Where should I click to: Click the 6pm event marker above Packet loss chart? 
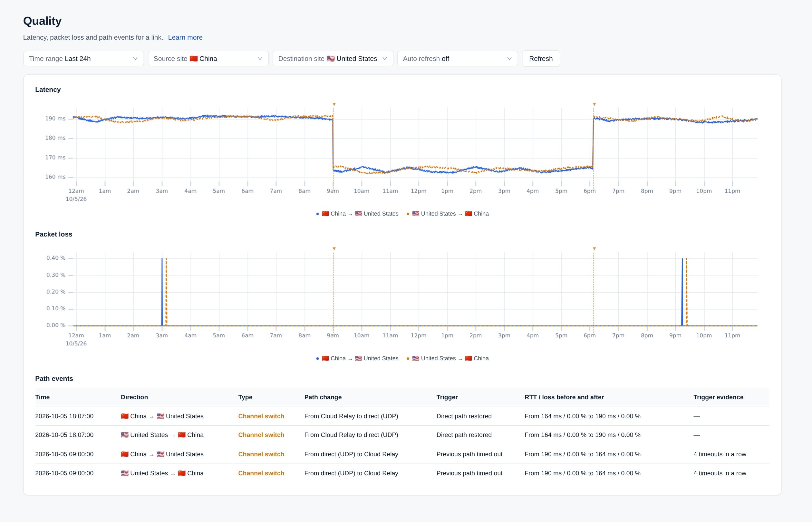coord(594,249)
